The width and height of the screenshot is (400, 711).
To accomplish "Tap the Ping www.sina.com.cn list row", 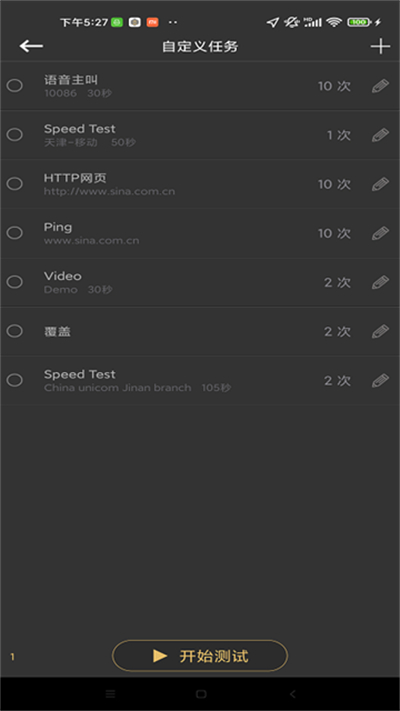I will coord(200,233).
